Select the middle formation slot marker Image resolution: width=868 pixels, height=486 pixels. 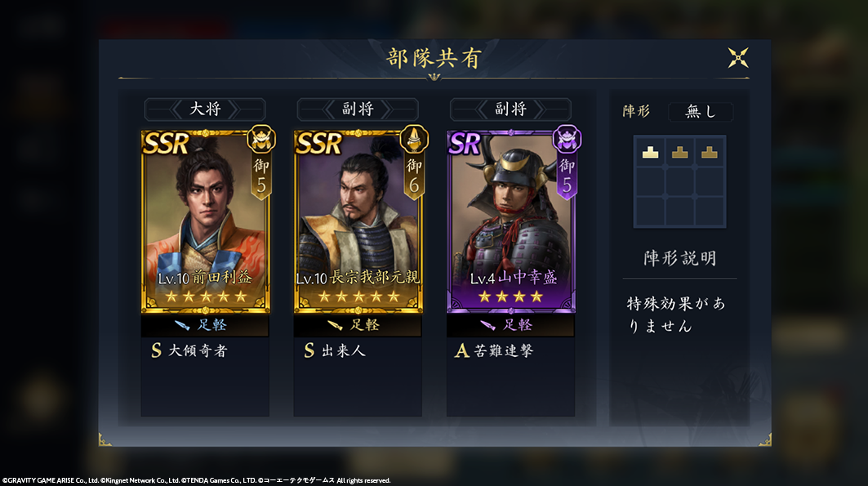[x=680, y=152]
